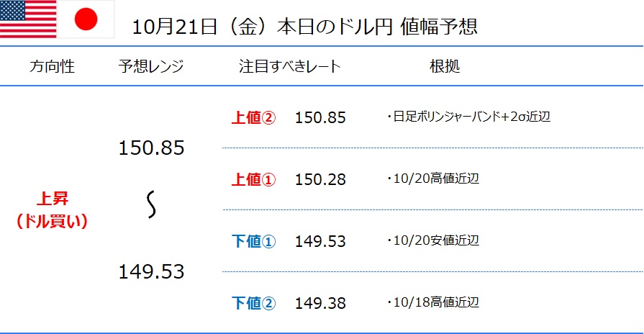Click the 注目すべきレート column header
This screenshot has width=644, height=334.
click(290, 66)
